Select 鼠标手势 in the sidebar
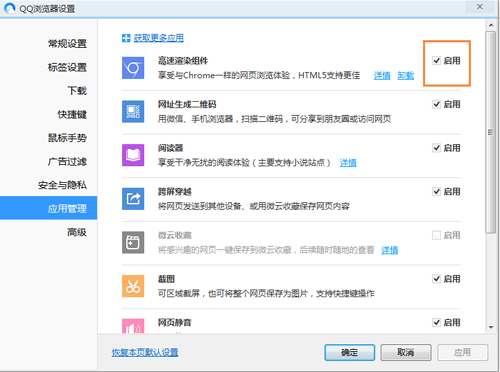 point(67,138)
